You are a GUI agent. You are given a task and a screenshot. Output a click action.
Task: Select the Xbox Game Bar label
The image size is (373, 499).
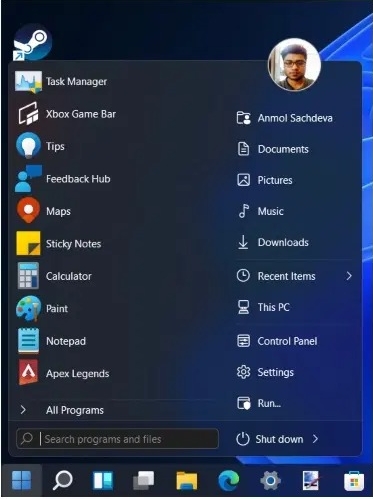81,114
